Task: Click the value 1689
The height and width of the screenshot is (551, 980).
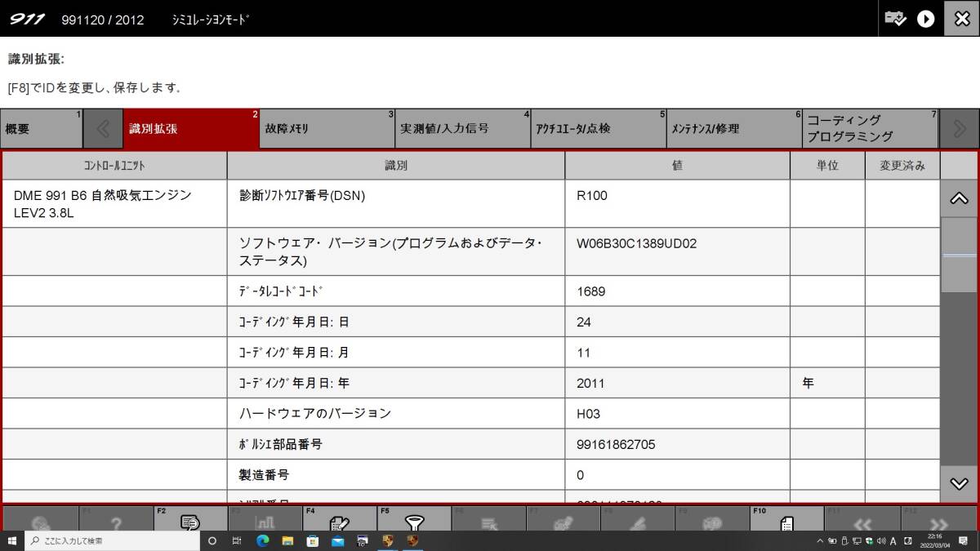Action: (x=591, y=291)
